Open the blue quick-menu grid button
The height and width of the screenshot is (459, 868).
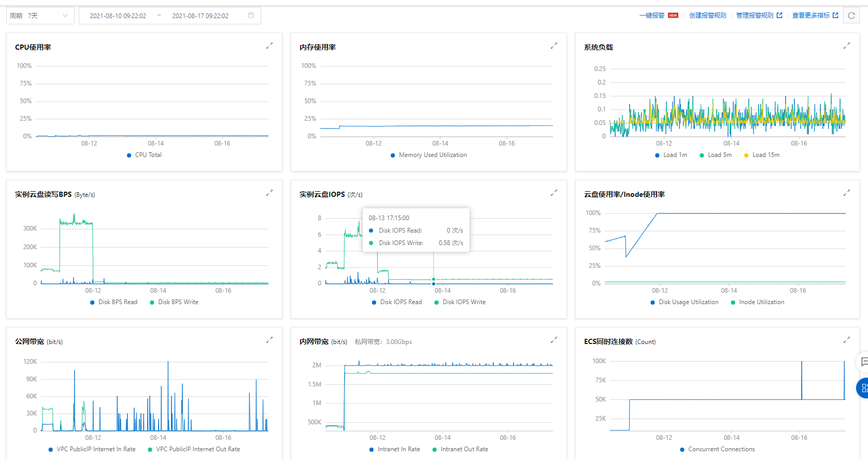point(863,388)
